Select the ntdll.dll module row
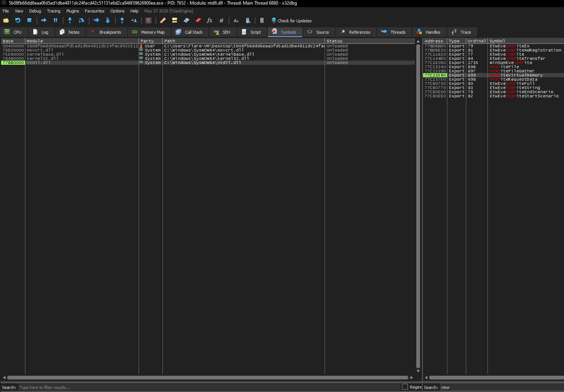Viewport: 564px width, 392px height. click(x=207, y=62)
